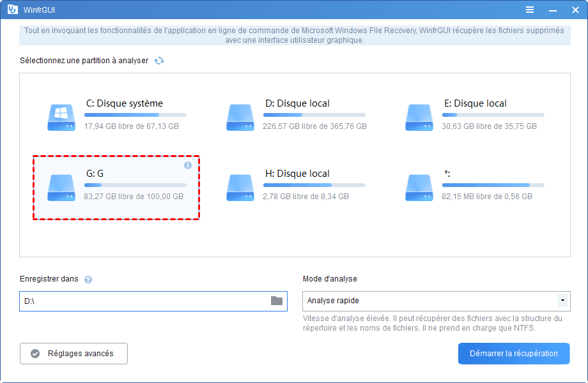
Task: Click '30,63 GB libre de 35,75 GB'
Action: pos(489,126)
